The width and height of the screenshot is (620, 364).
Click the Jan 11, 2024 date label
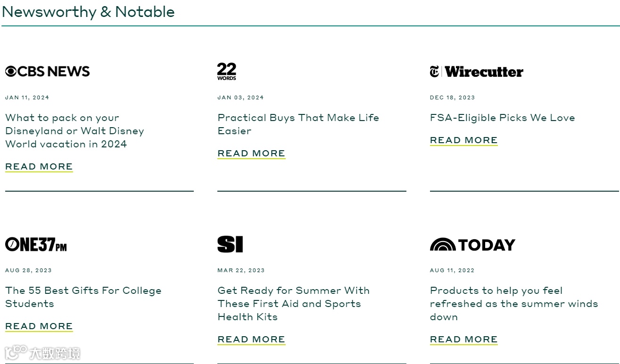point(27,97)
